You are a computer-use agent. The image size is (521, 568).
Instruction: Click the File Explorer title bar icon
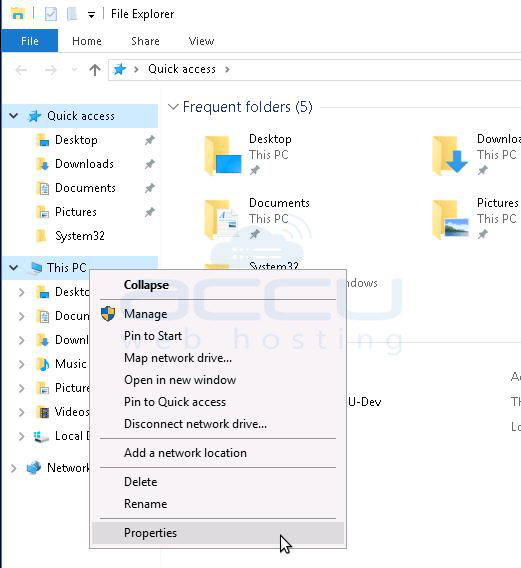coord(18,14)
